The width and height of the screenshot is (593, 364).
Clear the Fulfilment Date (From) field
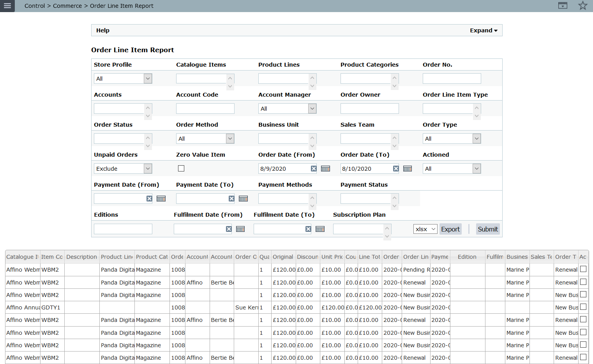[229, 229]
